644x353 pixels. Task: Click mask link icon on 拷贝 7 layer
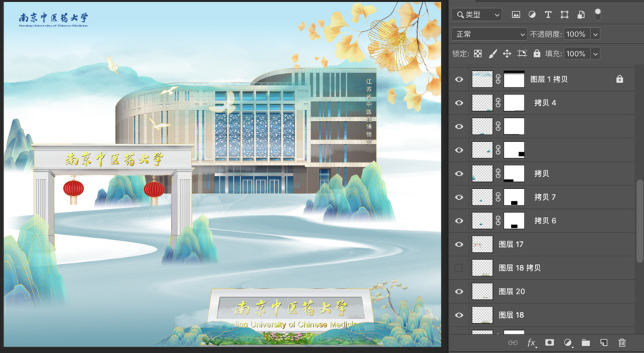(x=498, y=197)
